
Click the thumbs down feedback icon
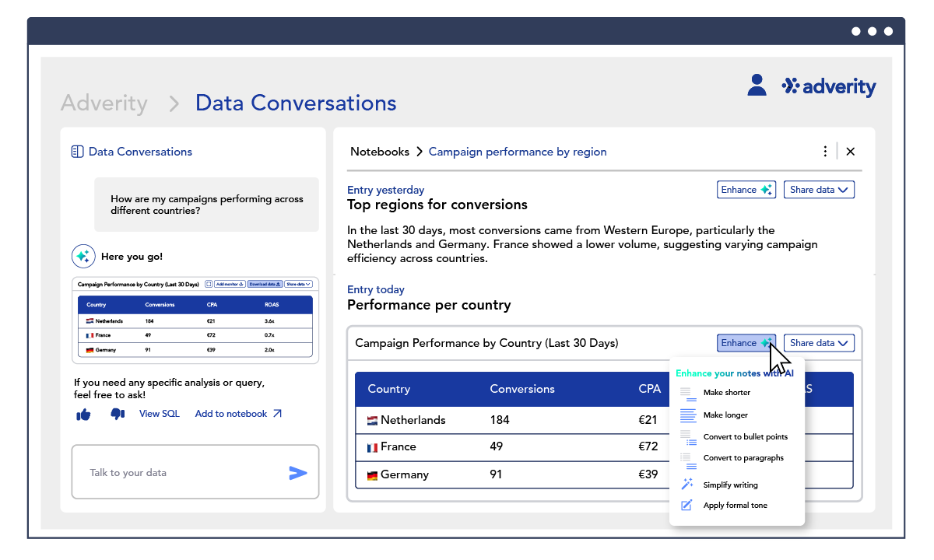[118, 415]
